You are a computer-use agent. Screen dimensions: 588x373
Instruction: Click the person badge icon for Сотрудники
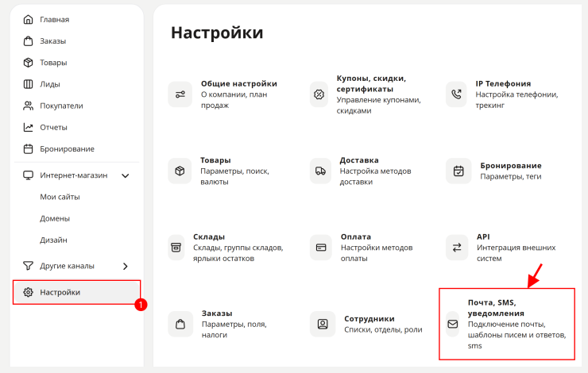click(x=323, y=324)
